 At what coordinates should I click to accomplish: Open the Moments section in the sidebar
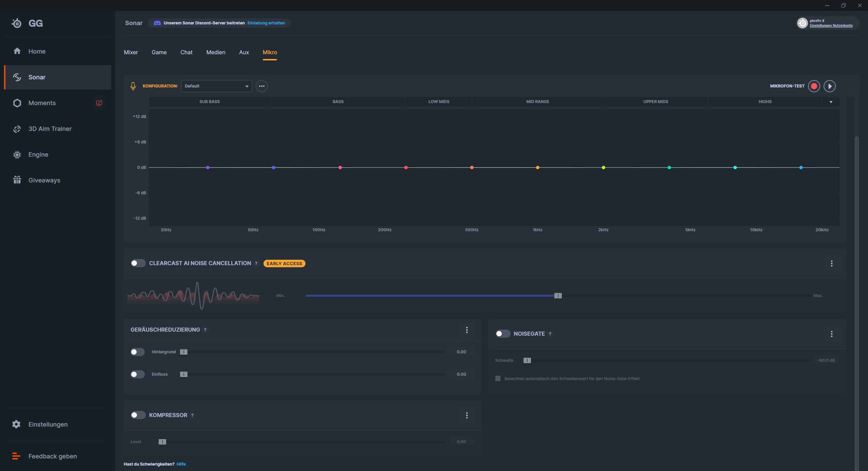42,103
